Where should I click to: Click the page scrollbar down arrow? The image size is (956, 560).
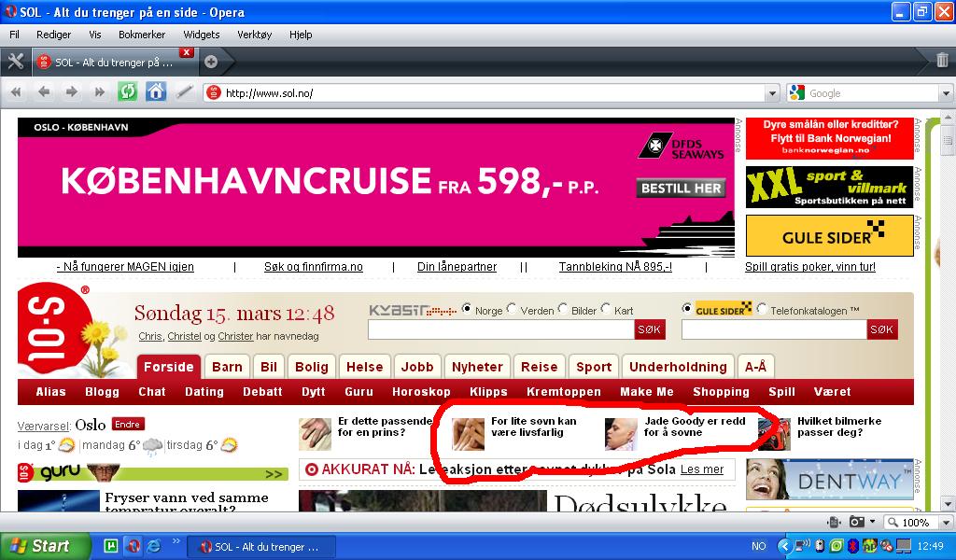pyautogui.click(x=948, y=504)
